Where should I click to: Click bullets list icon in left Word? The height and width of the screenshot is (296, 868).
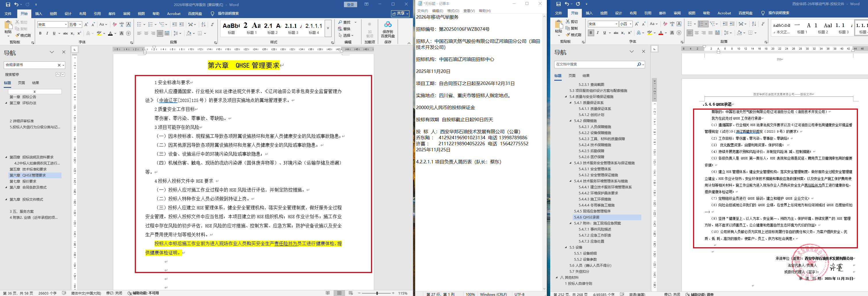[139, 25]
